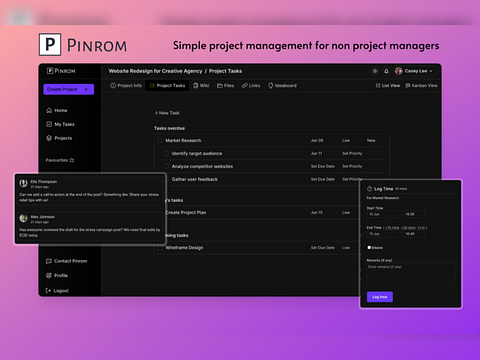Switch to Kanban View
The image size is (480, 360).
(x=421, y=86)
